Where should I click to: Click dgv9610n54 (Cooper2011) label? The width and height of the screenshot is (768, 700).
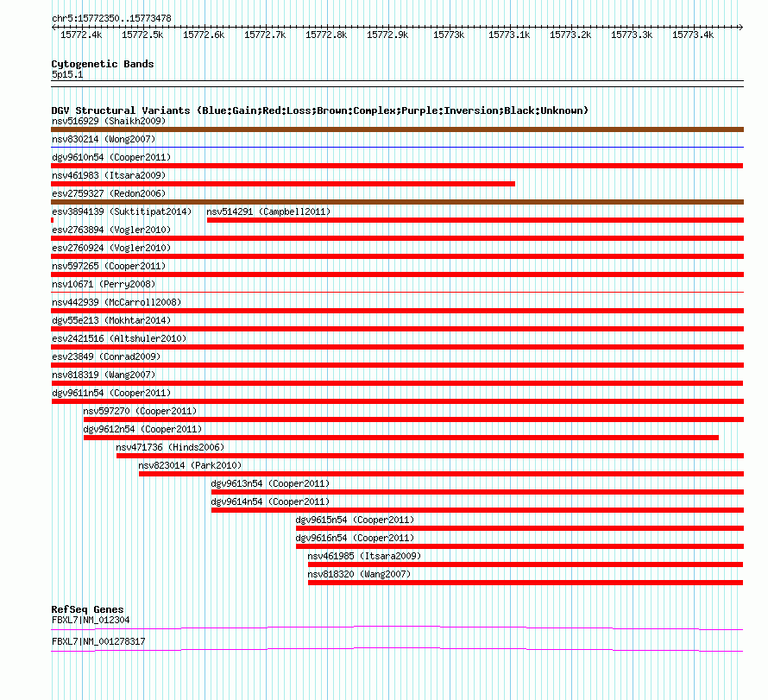coord(111,157)
